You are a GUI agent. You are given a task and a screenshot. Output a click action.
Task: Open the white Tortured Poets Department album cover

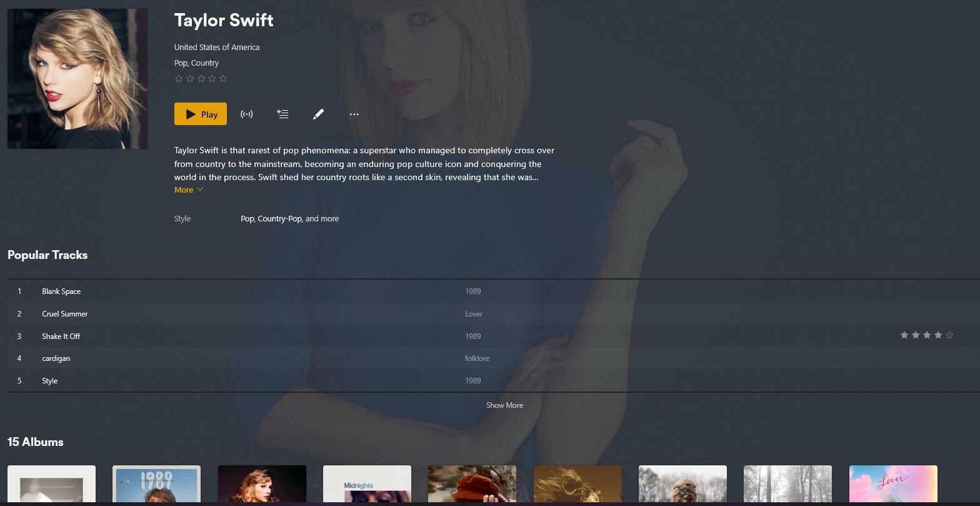(51, 484)
